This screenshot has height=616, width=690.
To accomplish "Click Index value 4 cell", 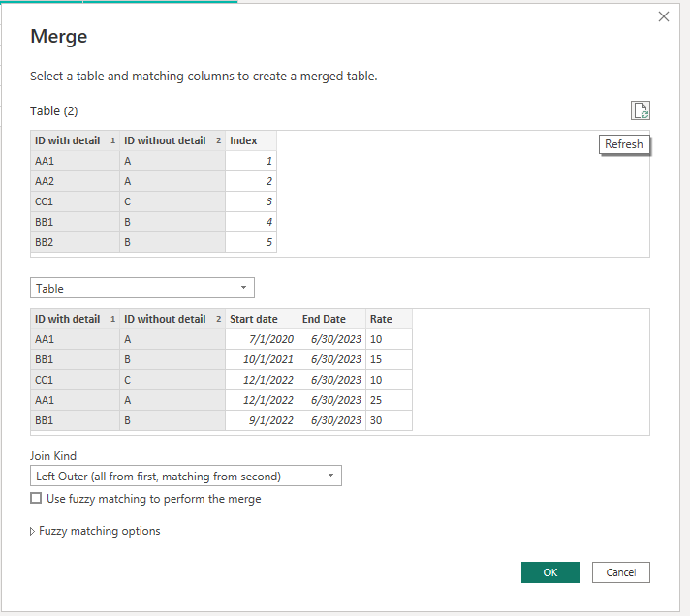I will click(x=251, y=222).
